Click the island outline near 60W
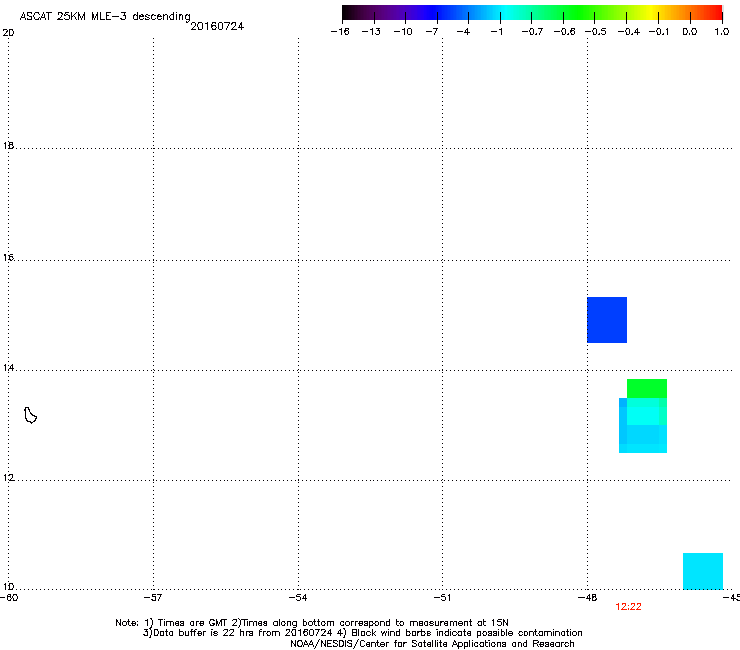 pos(30,415)
